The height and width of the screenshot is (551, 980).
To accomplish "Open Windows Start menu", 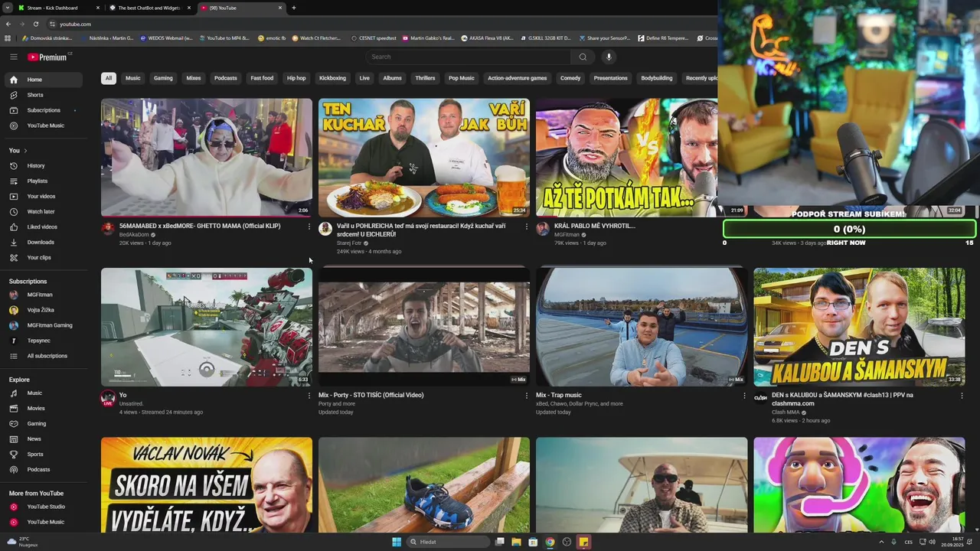I will point(397,542).
